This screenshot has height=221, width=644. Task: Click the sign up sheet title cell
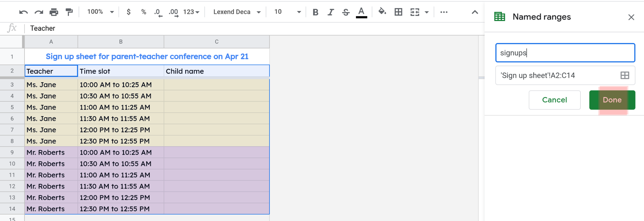147,57
